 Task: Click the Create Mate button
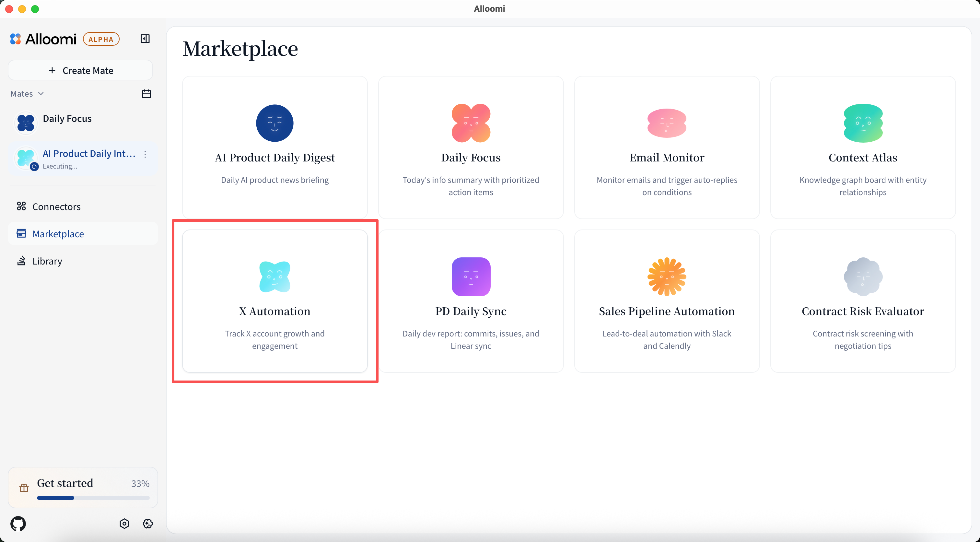[x=81, y=70]
